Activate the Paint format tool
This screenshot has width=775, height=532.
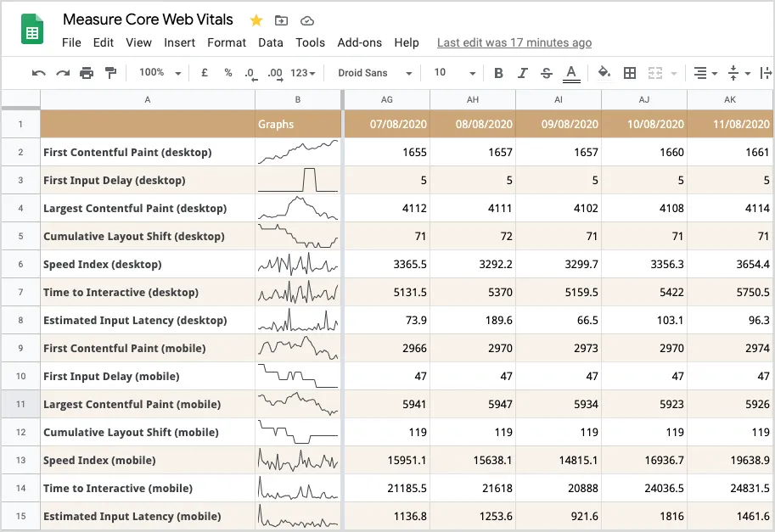click(110, 73)
